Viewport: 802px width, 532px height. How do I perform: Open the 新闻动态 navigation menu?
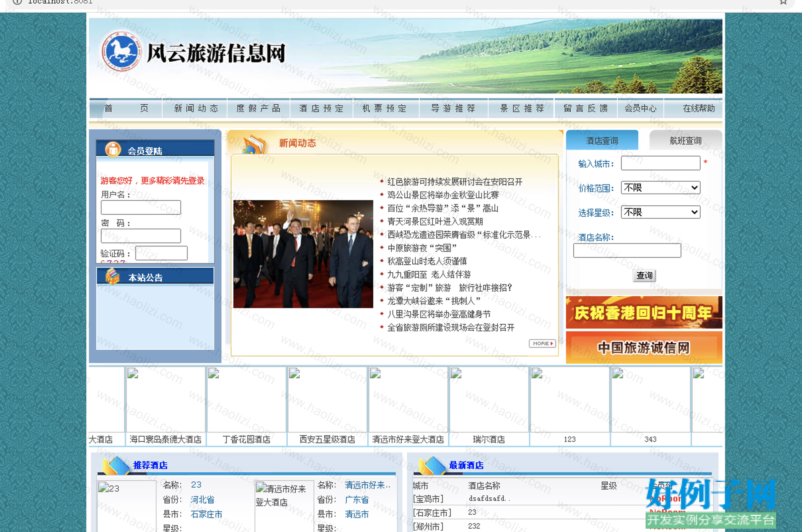click(x=196, y=108)
